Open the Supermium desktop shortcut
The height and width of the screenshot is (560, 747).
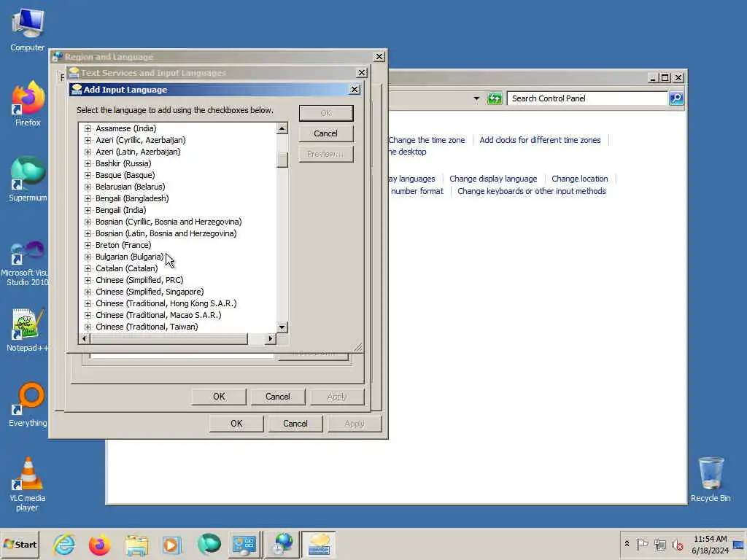(28, 179)
